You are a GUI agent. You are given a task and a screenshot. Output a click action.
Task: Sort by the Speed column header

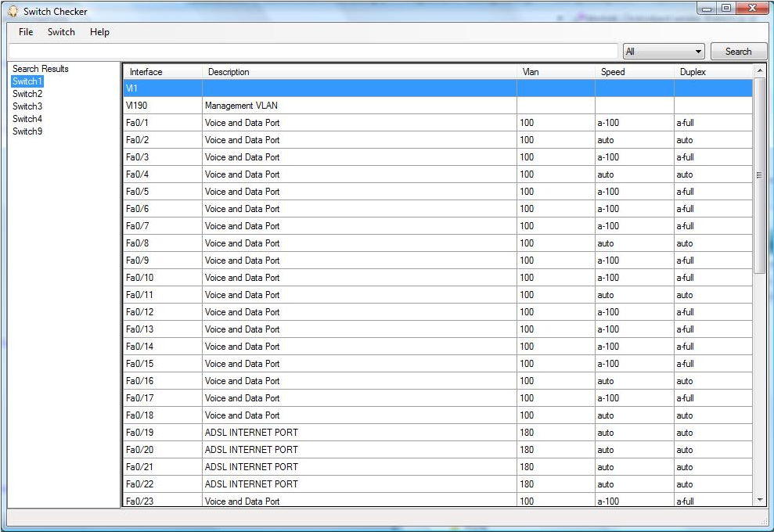635,71
